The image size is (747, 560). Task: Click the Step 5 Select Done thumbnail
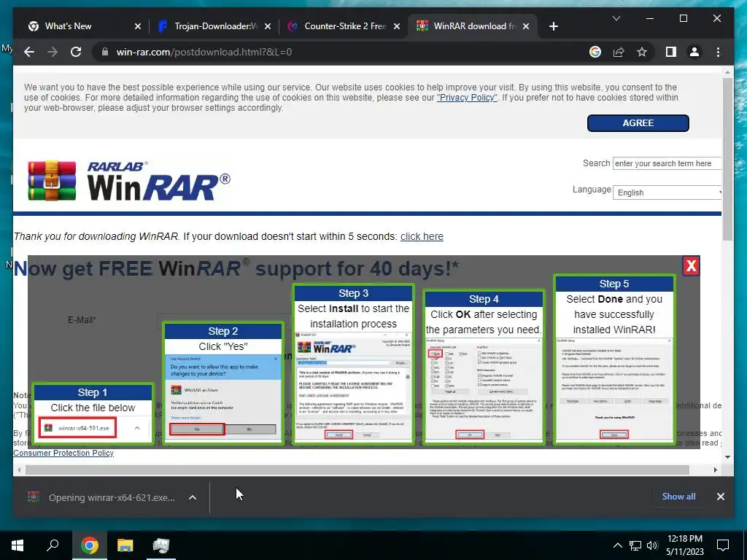pos(614,359)
